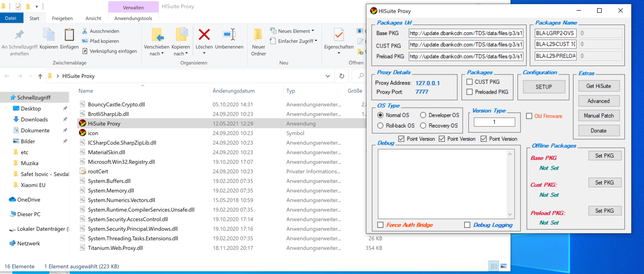Open the Einfacher Zugriff dropdown
The width and height of the screenshot is (644, 274).
pos(316,41)
